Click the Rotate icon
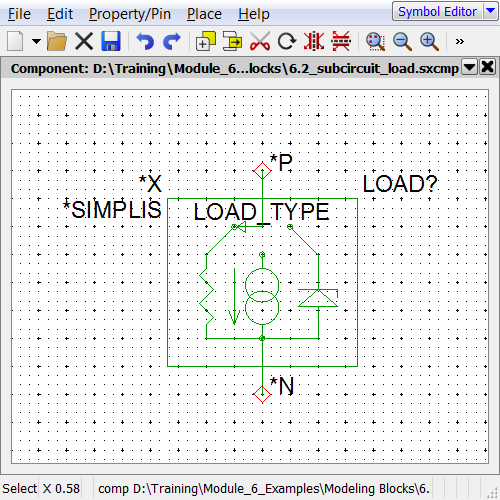Screen dimensions: 500x500 [x=287, y=41]
